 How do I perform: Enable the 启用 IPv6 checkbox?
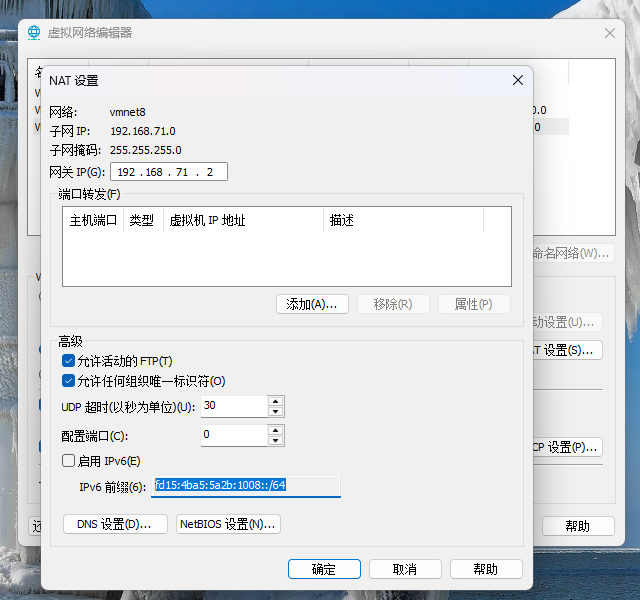68,461
